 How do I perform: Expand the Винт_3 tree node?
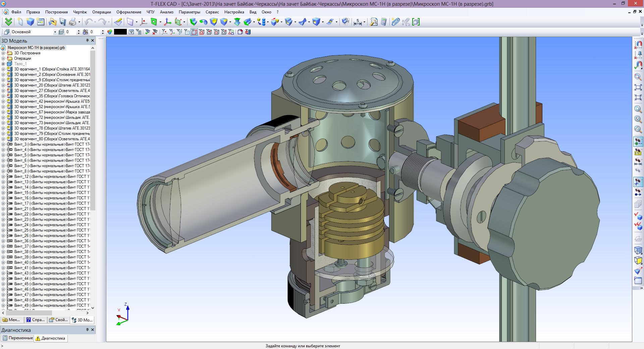click(3, 144)
